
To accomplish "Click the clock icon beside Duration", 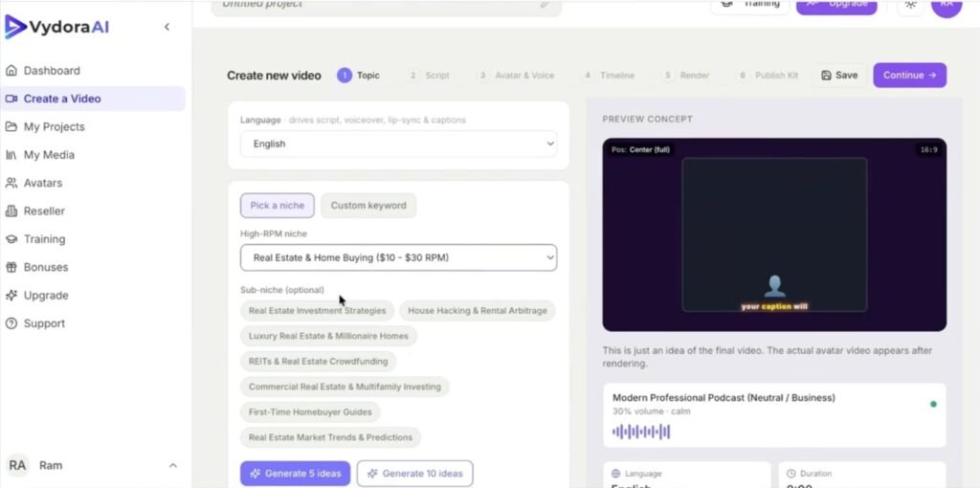I will [791, 474].
